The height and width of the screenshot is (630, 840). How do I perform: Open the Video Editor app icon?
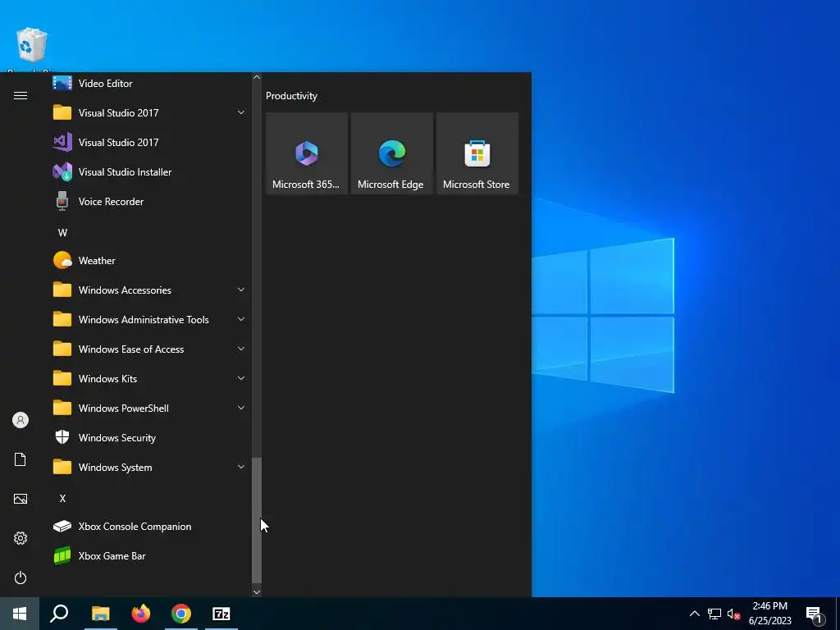coord(62,83)
